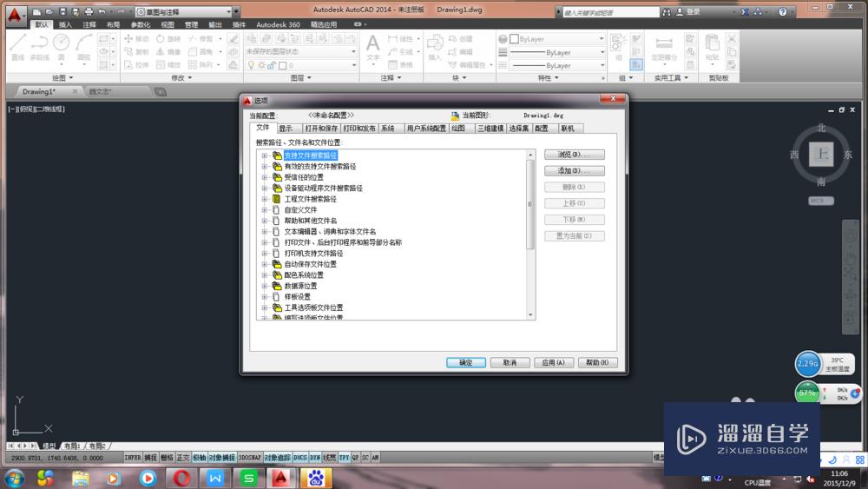Click the New drawing icon in quick access toolbar
This screenshot has height=489, width=868.
36,11
